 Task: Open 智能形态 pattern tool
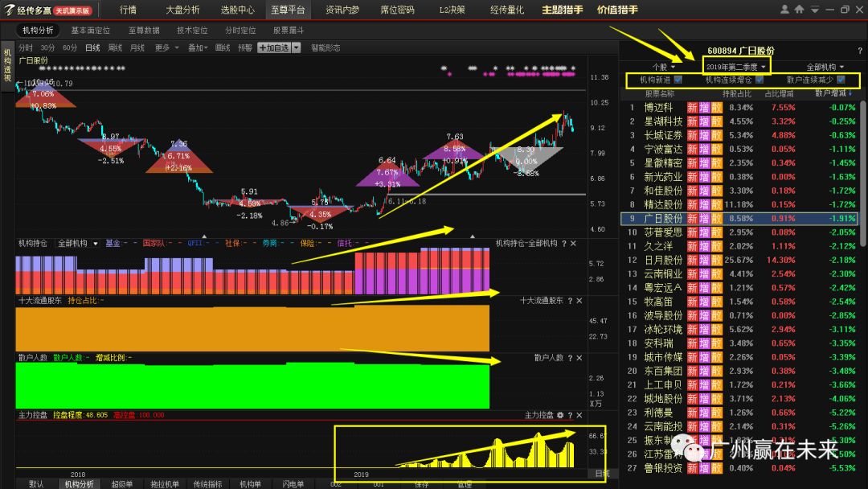(325, 48)
